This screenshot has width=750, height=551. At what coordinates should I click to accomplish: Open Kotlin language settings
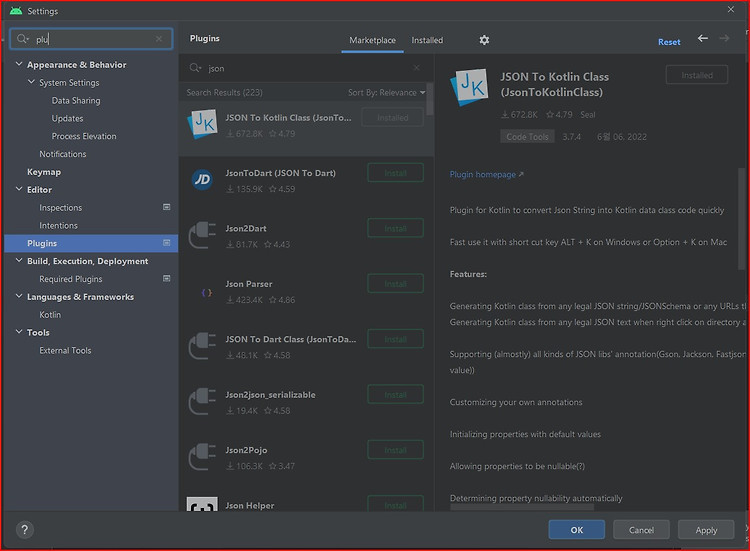pyautogui.click(x=50, y=315)
